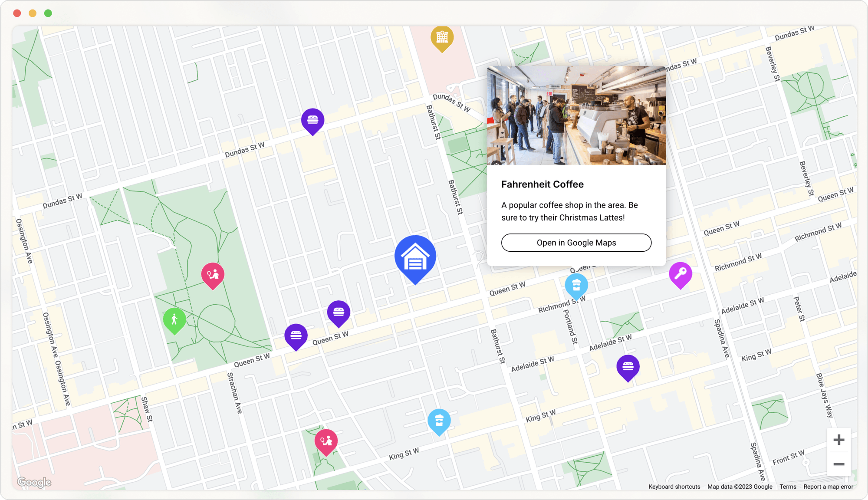Select the purple key pin near Adelaide St W
This screenshot has height=500, width=868.
(x=681, y=273)
